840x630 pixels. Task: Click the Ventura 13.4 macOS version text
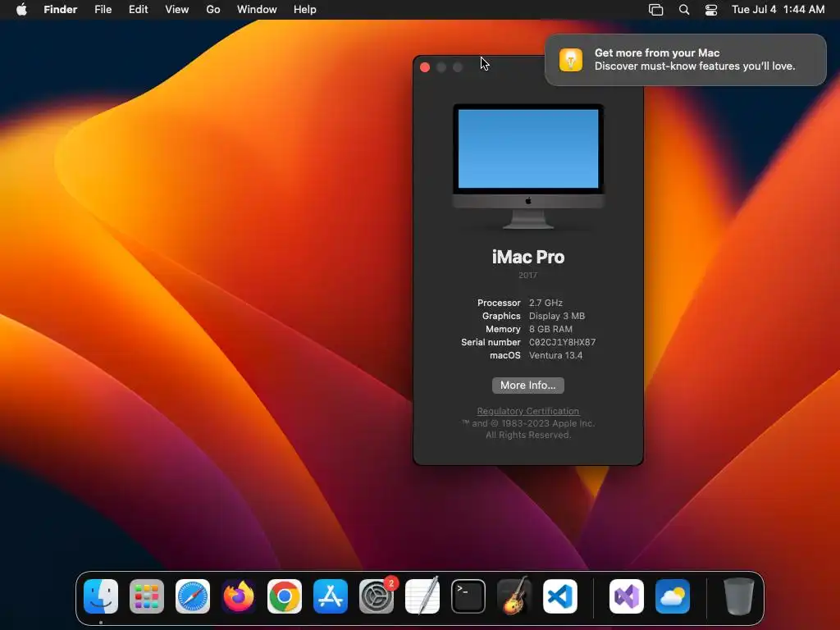tap(555, 355)
